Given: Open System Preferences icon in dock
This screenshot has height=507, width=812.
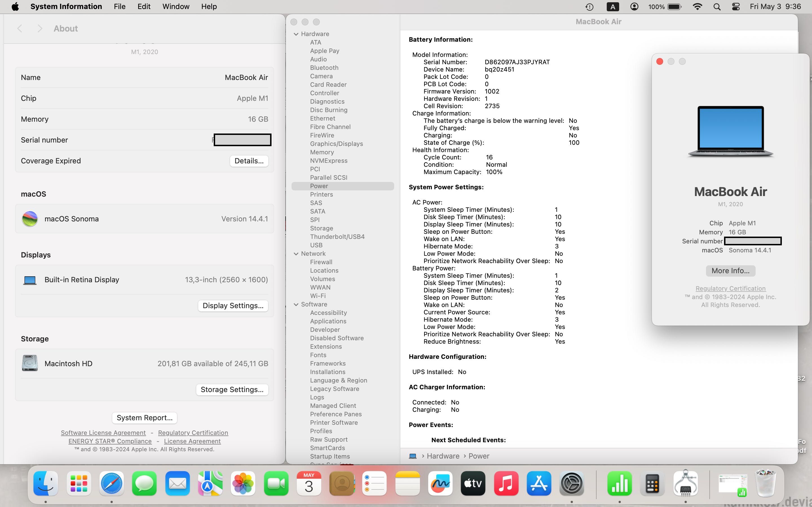Looking at the screenshot, I should click(x=572, y=482).
